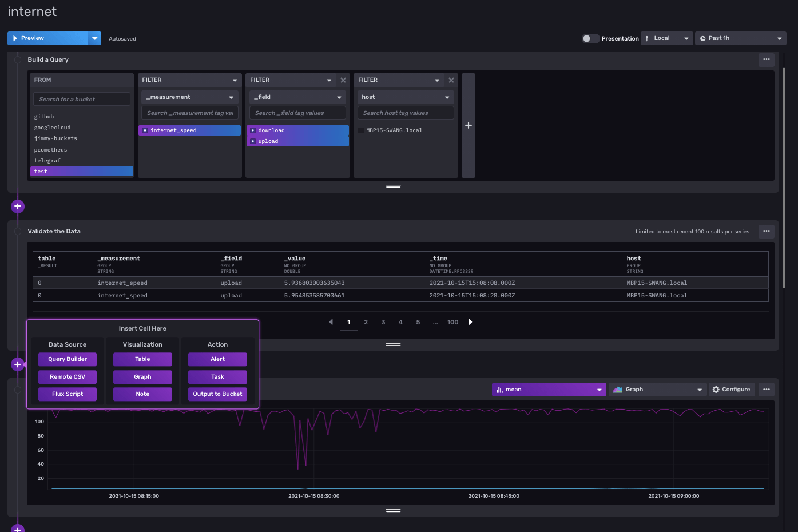Screen dimensions: 798x532
Task: Open the graph panel's three-dot menu
Action: (x=766, y=390)
